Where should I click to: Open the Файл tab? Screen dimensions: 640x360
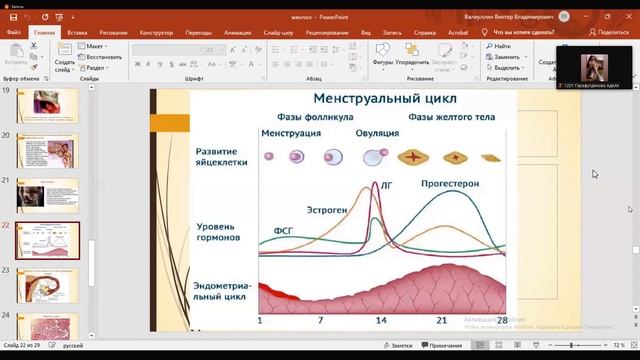pos(13,32)
